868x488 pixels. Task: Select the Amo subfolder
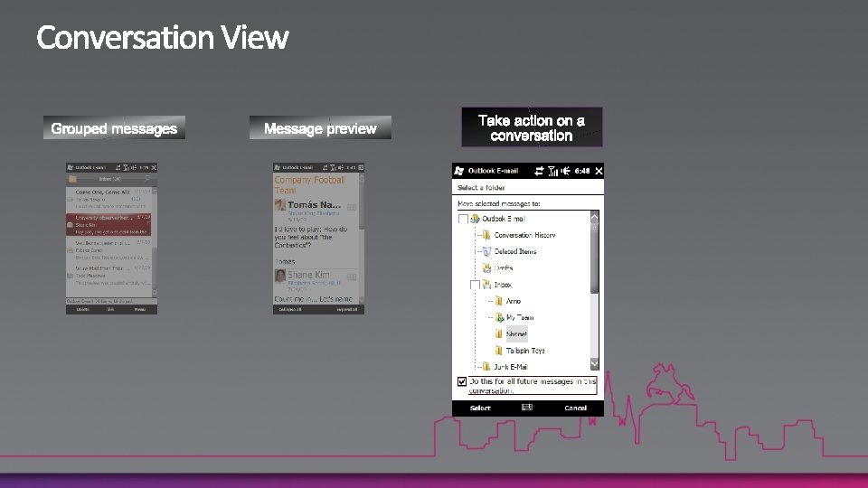coord(514,301)
